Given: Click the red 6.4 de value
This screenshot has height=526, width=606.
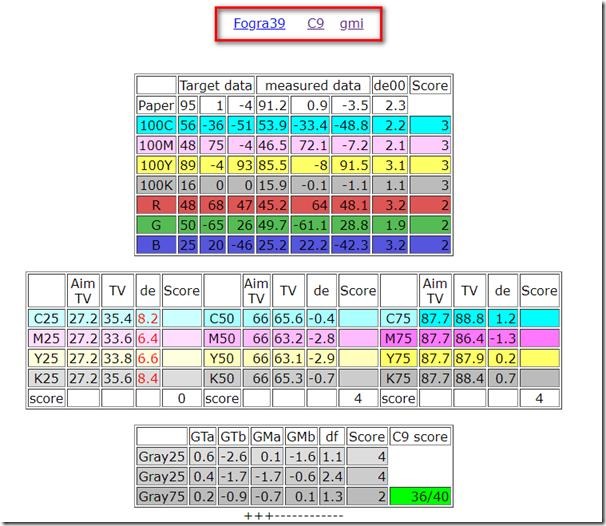Looking at the screenshot, I should coord(148,339).
